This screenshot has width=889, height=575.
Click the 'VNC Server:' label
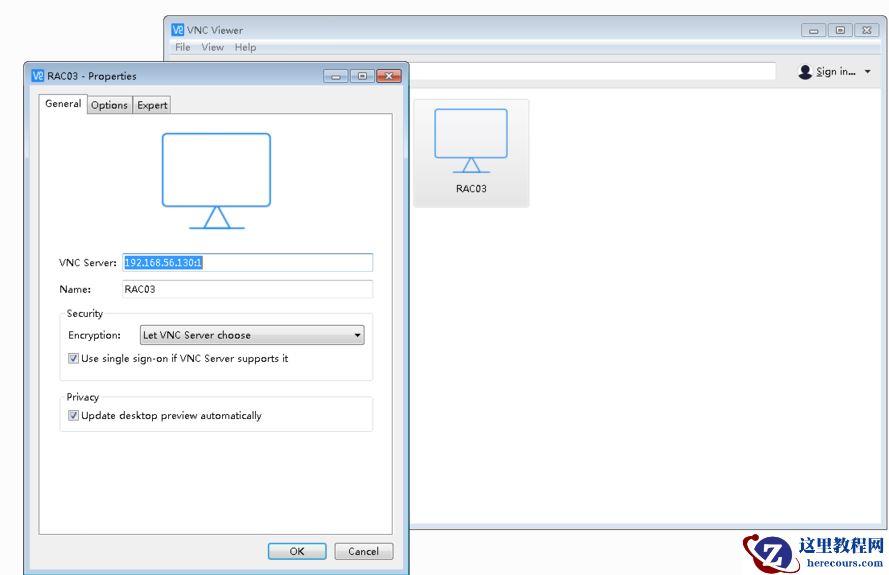(88, 263)
